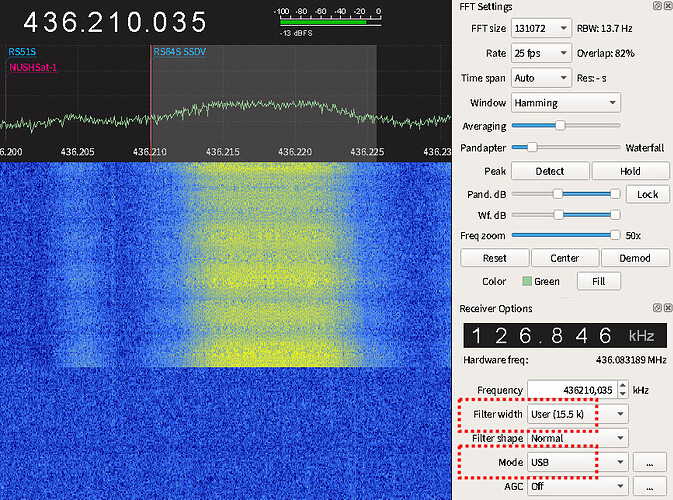The image size is (673, 500).
Task: Click the Pandapter/Waterfall split slider handle
Action: tap(532, 147)
